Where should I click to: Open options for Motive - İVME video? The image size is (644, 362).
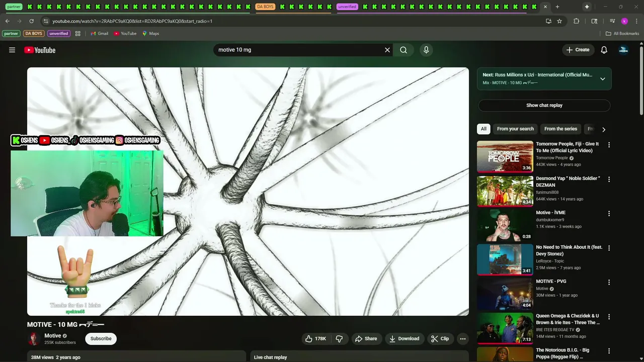pyautogui.click(x=609, y=214)
